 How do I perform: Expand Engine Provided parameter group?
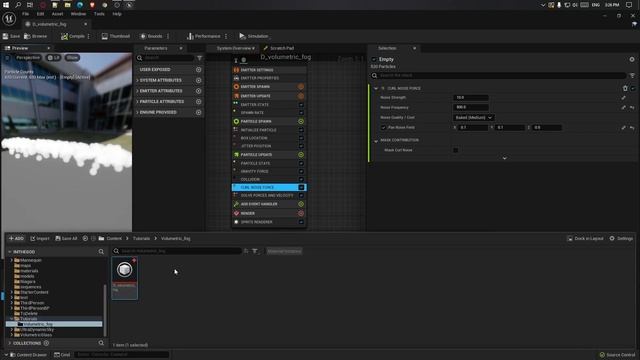tap(138, 112)
